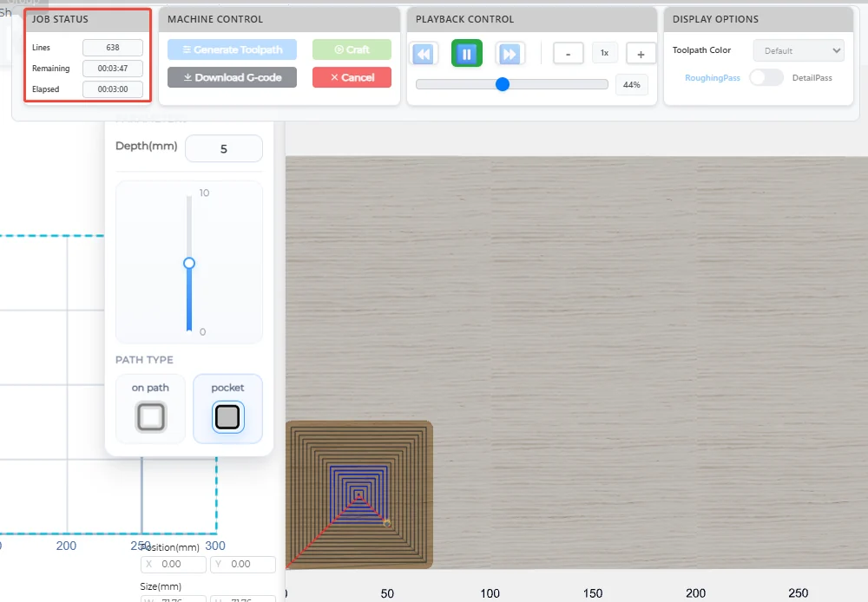The width and height of the screenshot is (868, 602).
Task: Pause the toolpath playback
Action: tap(467, 54)
